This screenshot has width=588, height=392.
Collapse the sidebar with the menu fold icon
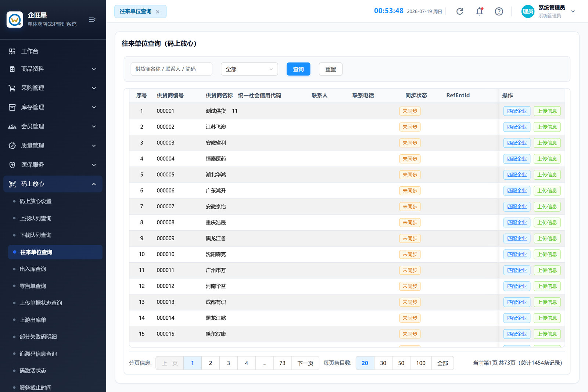click(92, 19)
